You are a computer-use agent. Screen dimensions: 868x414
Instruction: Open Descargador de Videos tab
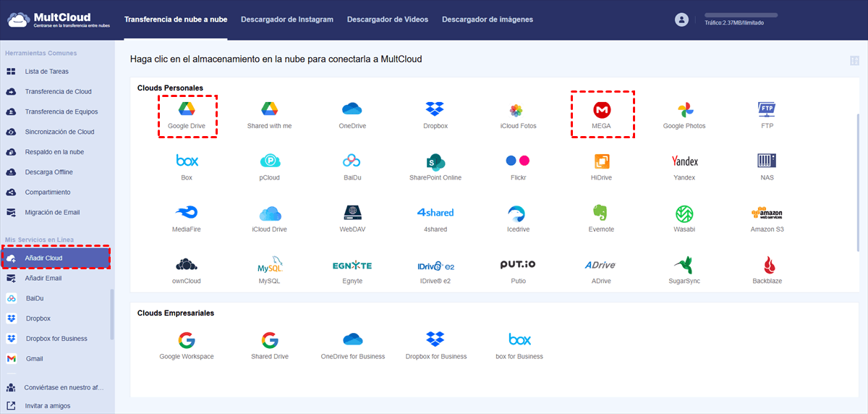tap(388, 20)
